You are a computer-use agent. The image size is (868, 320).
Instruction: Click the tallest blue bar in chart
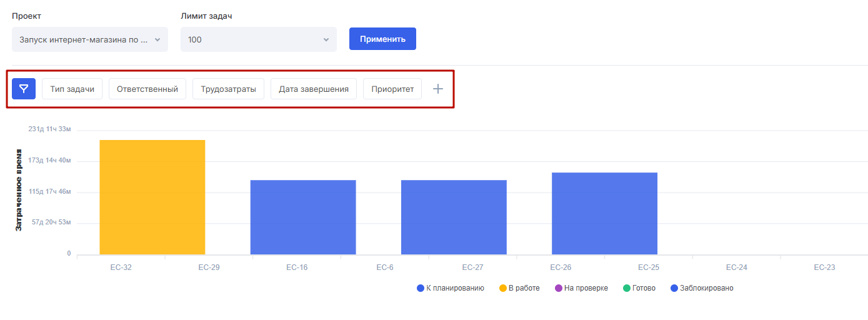(x=604, y=213)
